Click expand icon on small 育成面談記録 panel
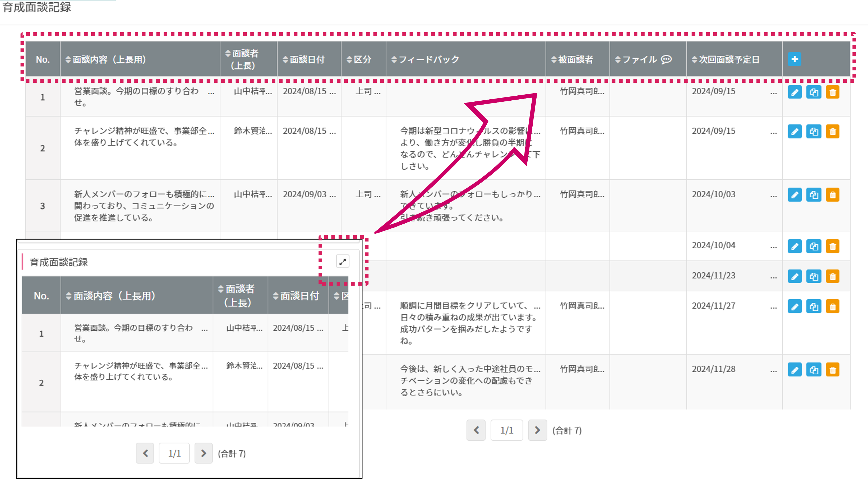 point(342,261)
